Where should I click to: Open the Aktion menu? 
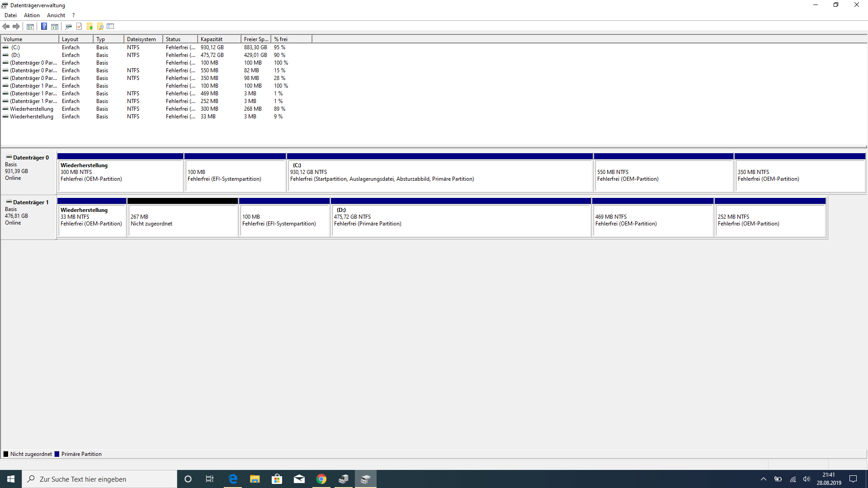[32, 15]
